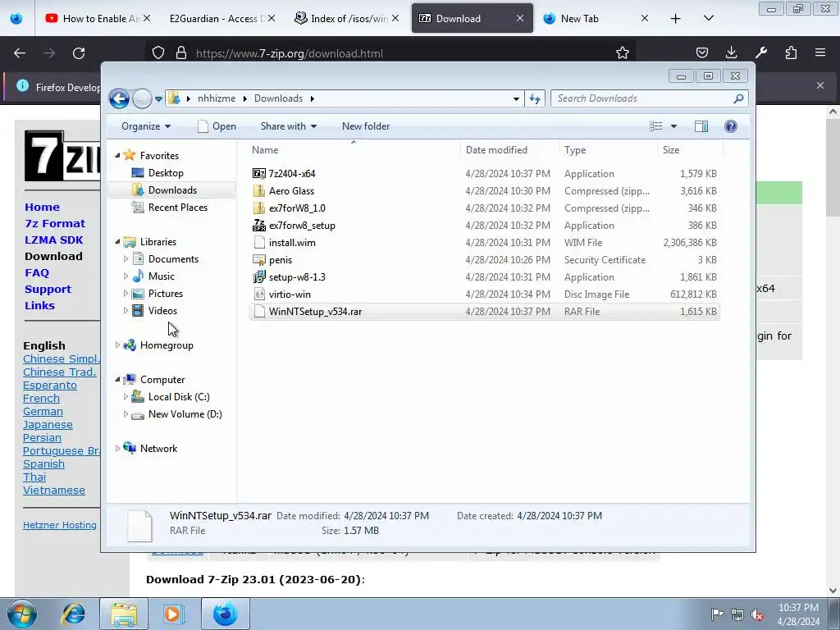Screen dimensions: 840x630
Task: Bookmark page with the star icon
Action: tap(622, 53)
